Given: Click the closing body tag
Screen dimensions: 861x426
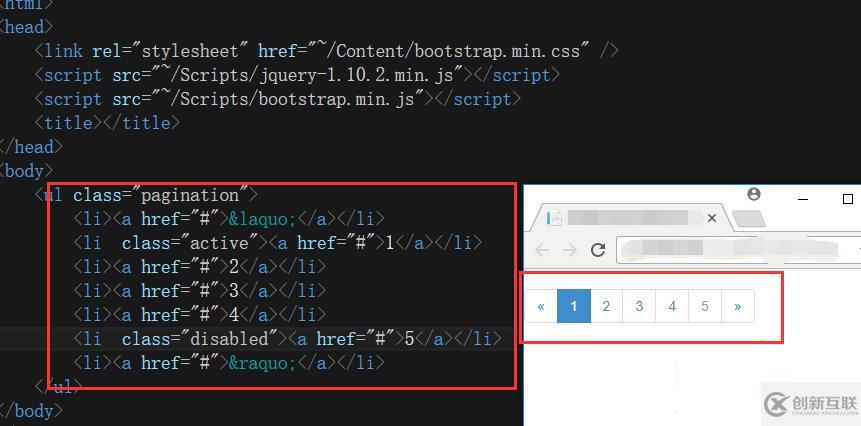Looking at the screenshot, I should tap(31, 411).
